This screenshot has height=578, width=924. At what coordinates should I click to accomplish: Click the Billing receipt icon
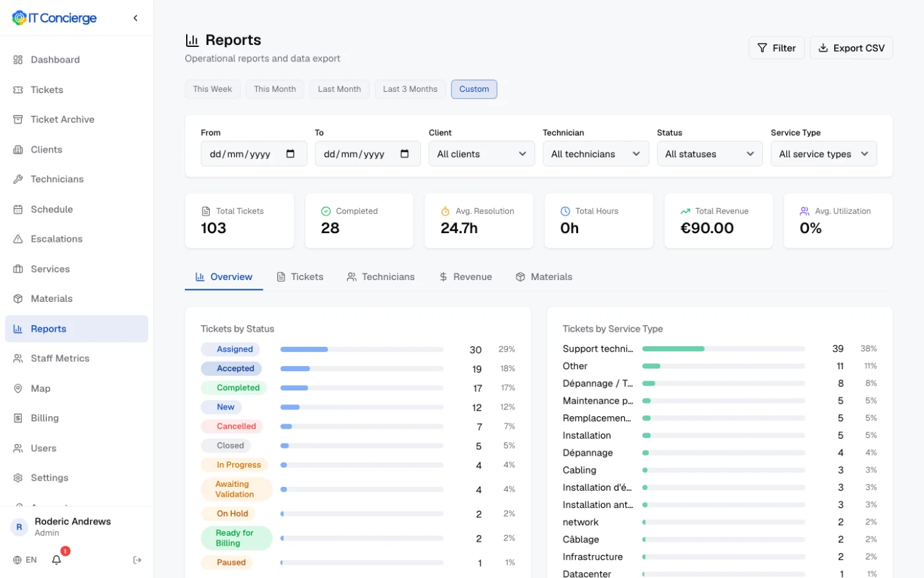[x=18, y=418]
